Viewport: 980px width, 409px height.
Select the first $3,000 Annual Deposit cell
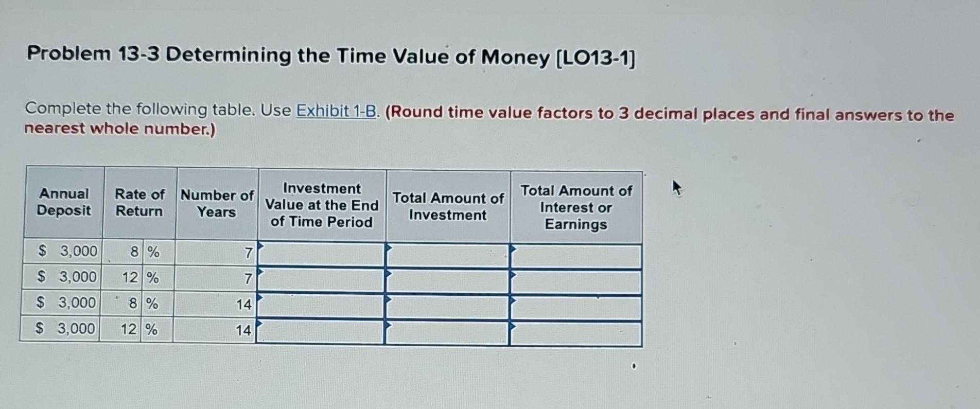(x=63, y=252)
